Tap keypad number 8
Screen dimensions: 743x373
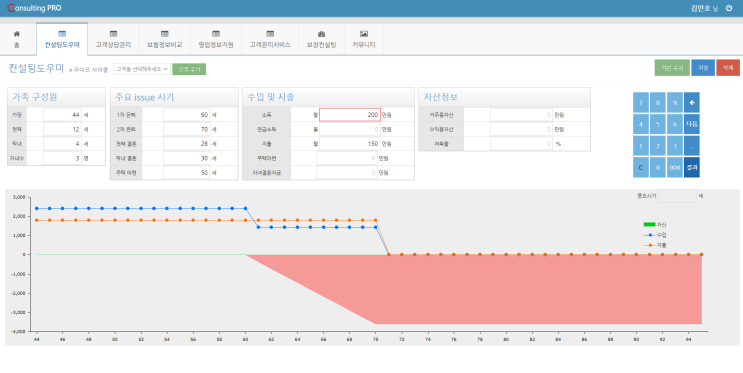click(x=658, y=102)
